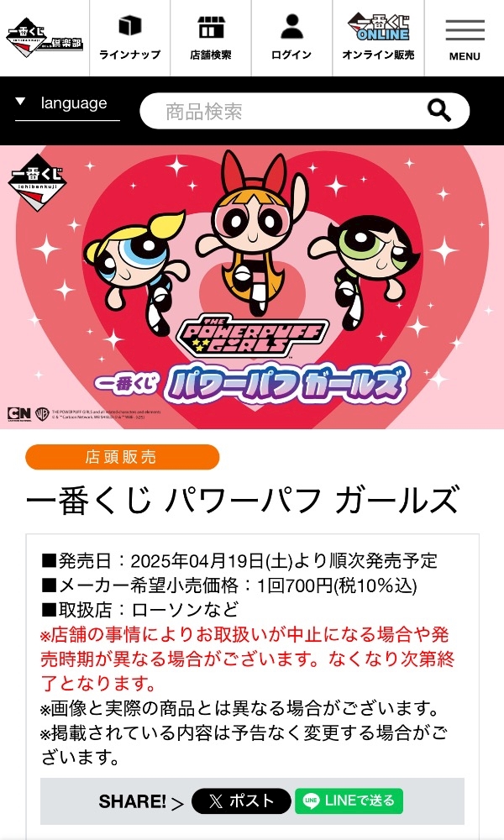Click the ラインナップ menu label
Viewport: 504px width, 840px height.
click(129, 55)
